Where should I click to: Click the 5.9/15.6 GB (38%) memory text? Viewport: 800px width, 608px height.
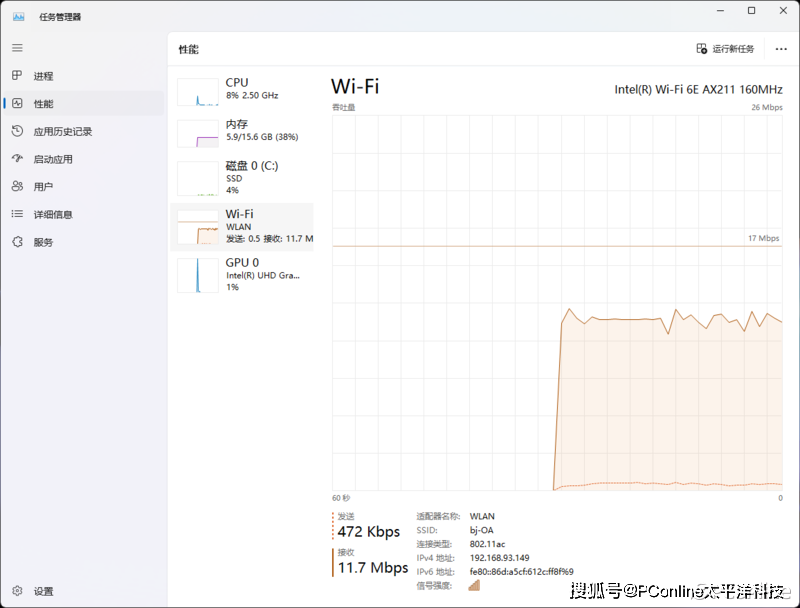click(x=262, y=137)
